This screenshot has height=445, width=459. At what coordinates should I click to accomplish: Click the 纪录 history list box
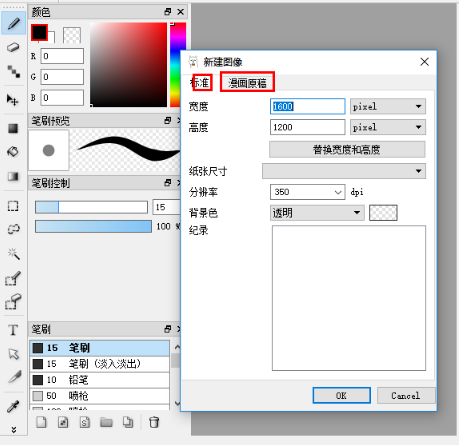point(349,298)
